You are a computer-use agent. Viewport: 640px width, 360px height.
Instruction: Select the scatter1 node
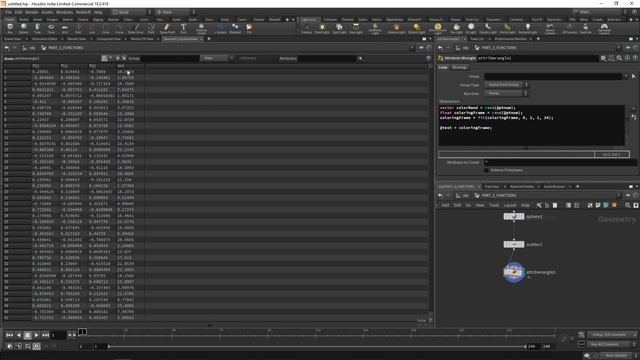tap(514, 244)
